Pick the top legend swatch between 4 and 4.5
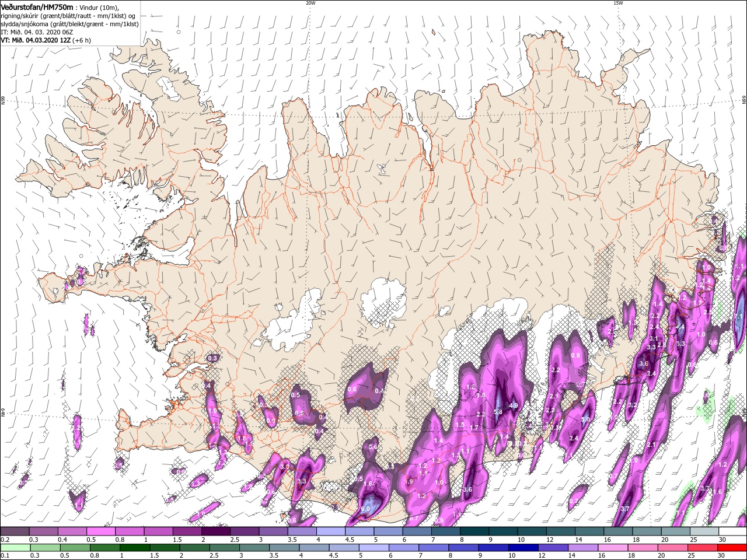747x560 pixels. coord(331,531)
